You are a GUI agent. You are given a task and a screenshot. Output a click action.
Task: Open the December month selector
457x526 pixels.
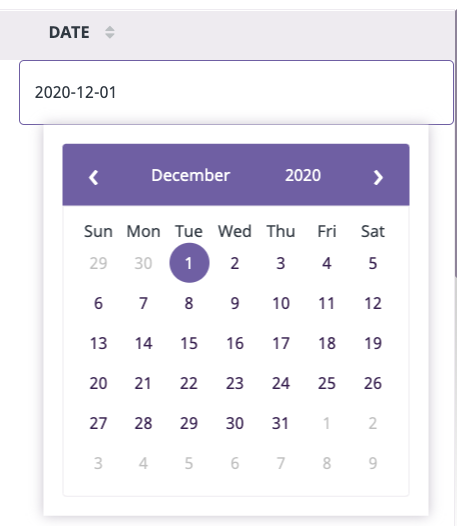191,175
